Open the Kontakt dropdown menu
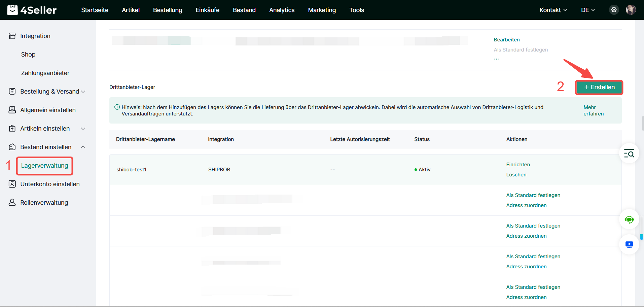 (x=553, y=10)
